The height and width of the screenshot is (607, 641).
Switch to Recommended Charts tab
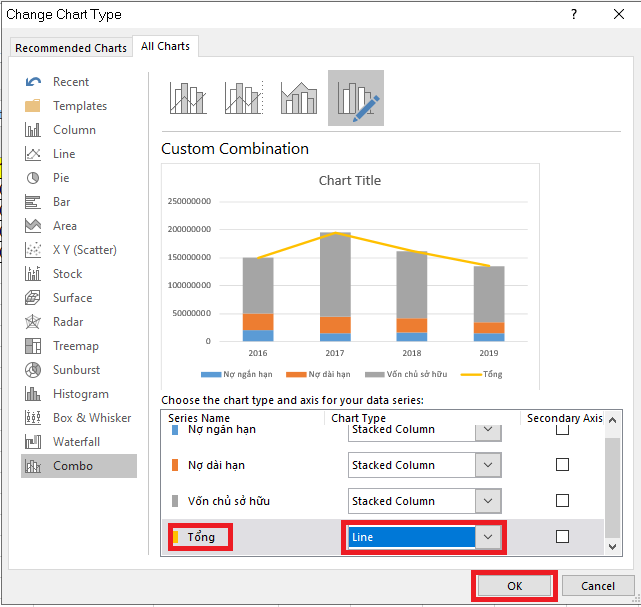pos(71,48)
